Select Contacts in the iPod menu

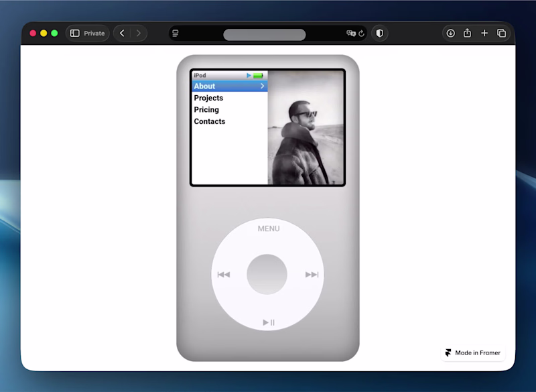[210, 121]
